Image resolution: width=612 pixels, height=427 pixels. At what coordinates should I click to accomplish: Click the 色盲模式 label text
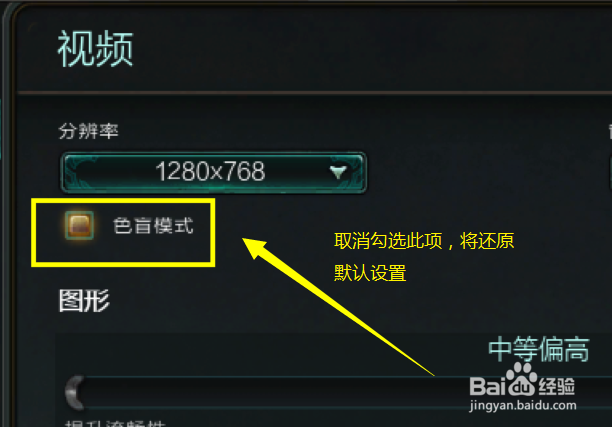tap(153, 226)
